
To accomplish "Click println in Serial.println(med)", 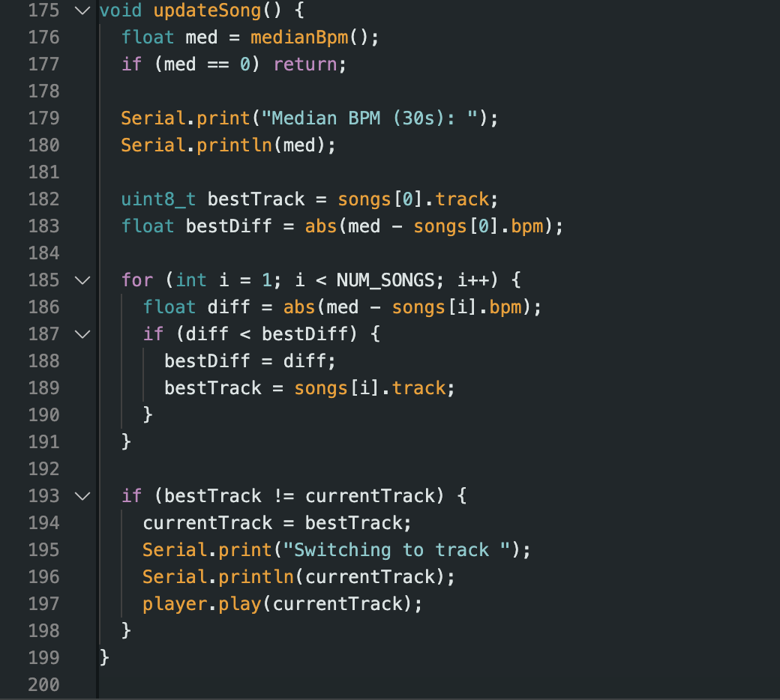I will pos(234,145).
